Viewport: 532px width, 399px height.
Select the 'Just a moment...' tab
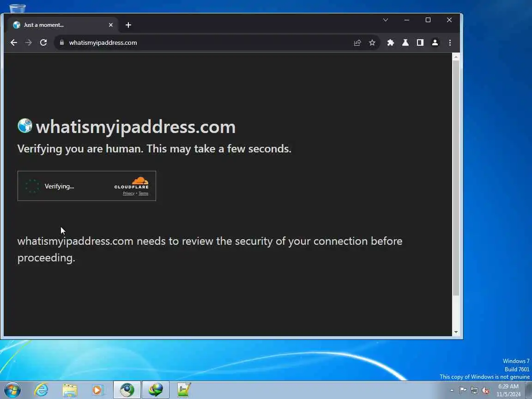coord(63,25)
